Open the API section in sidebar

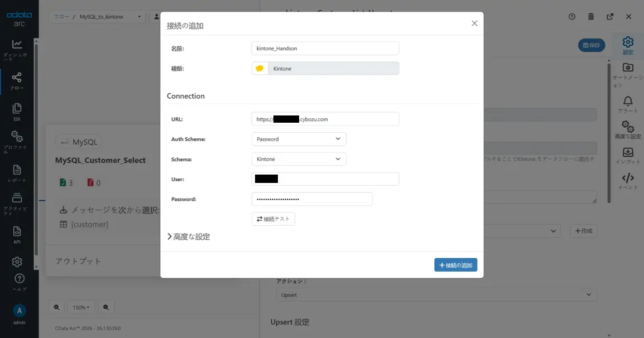[16, 235]
